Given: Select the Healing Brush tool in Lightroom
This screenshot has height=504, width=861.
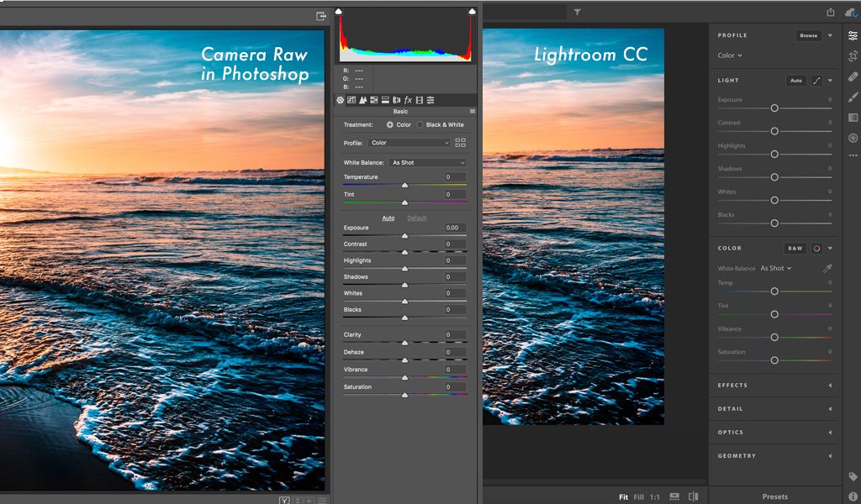Looking at the screenshot, I should (x=853, y=76).
